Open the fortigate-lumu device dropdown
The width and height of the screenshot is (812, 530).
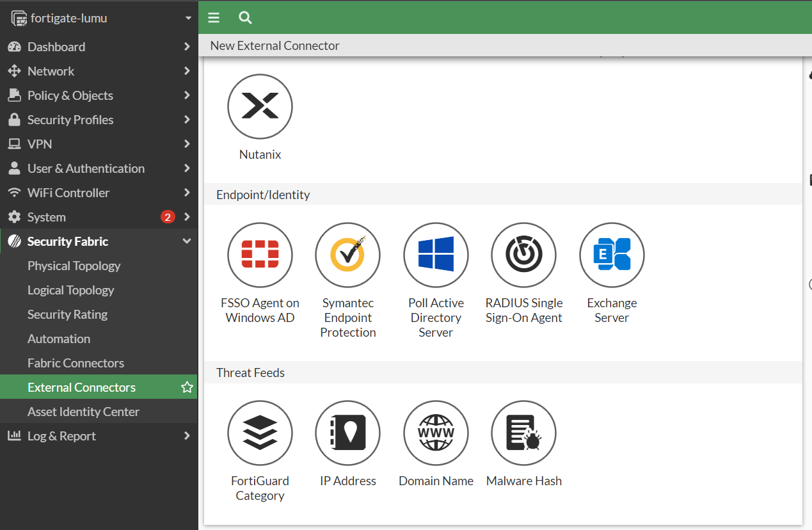(x=188, y=19)
